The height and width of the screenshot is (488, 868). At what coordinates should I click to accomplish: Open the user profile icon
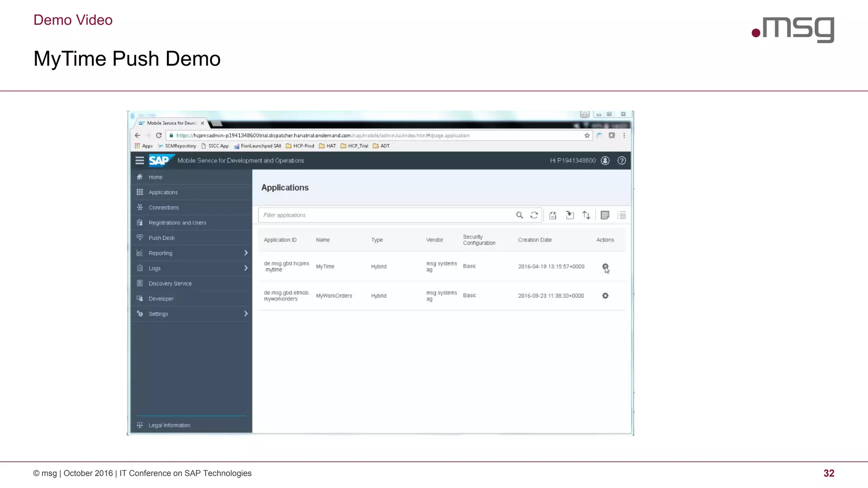pos(605,161)
